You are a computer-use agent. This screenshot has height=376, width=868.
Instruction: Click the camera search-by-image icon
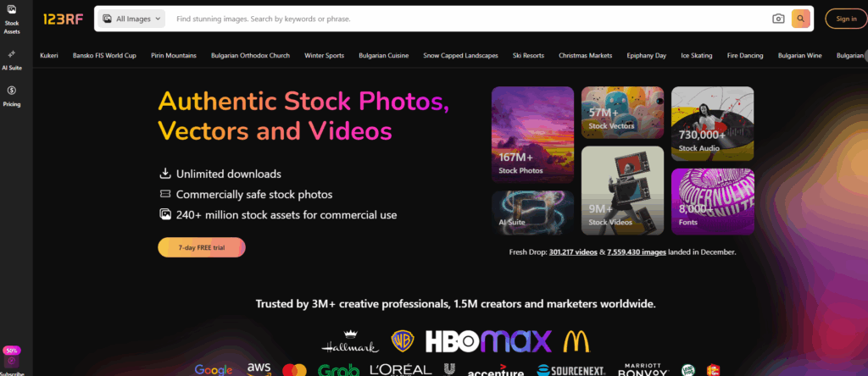(x=777, y=19)
